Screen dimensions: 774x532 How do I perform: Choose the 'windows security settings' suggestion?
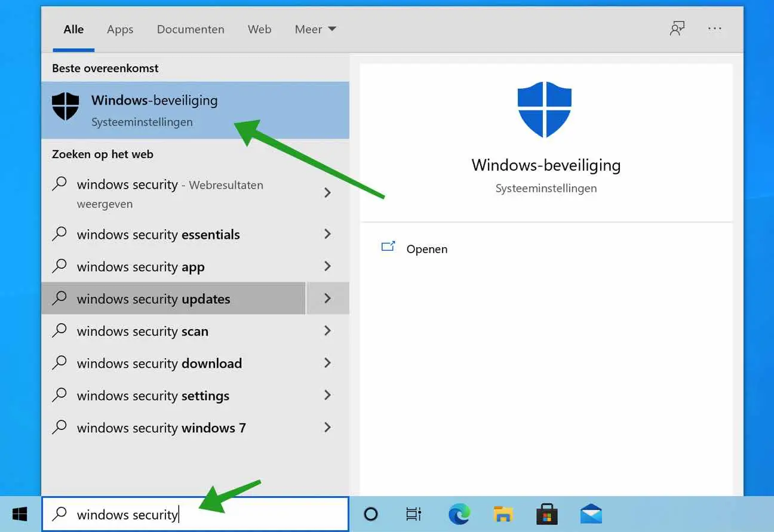tap(173, 395)
